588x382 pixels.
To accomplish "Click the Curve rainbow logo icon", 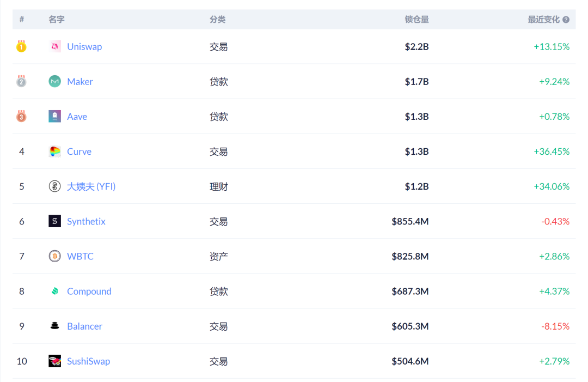I will (x=55, y=151).
